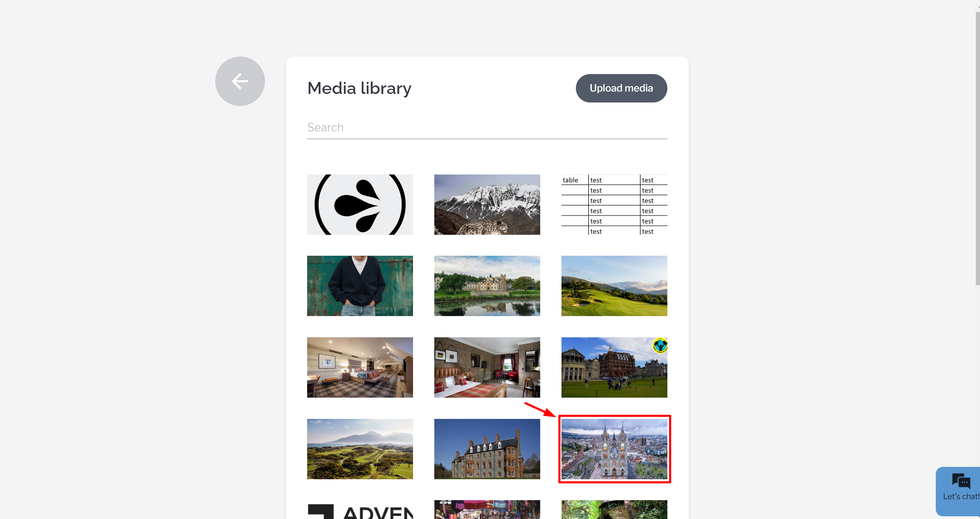The width and height of the screenshot is (980, 519).
Task: Select the black circular logo thumbnail
Action: [360, 204]
